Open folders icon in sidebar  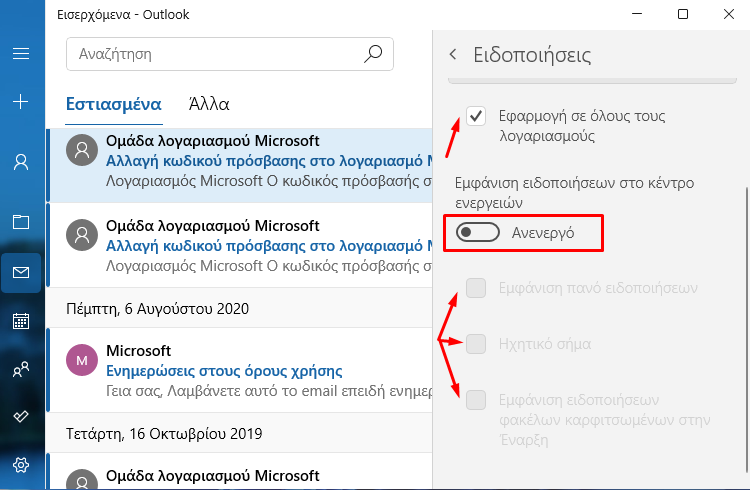coord(21,222)
